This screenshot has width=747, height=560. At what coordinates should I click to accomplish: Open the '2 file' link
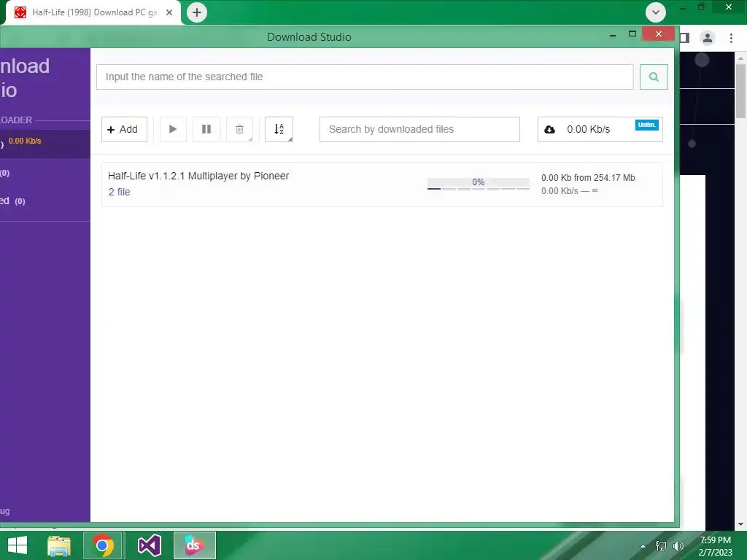tap(119, 192)
